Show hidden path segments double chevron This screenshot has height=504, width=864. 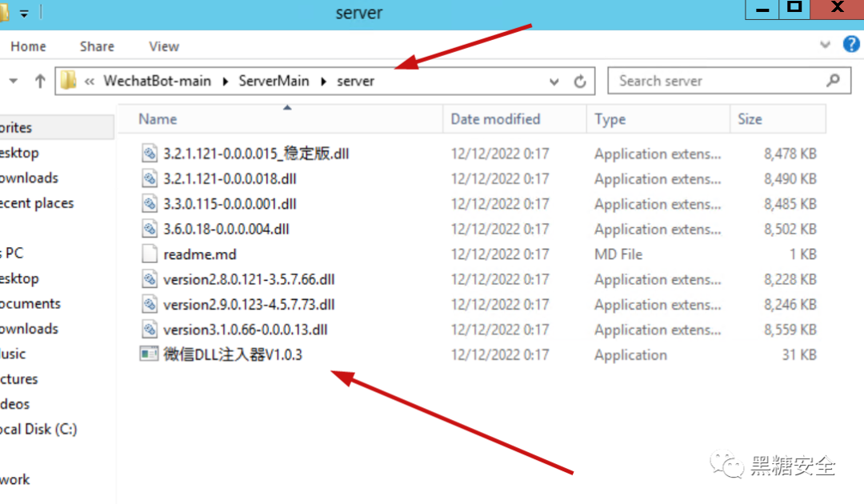click(x=90, y=82)
